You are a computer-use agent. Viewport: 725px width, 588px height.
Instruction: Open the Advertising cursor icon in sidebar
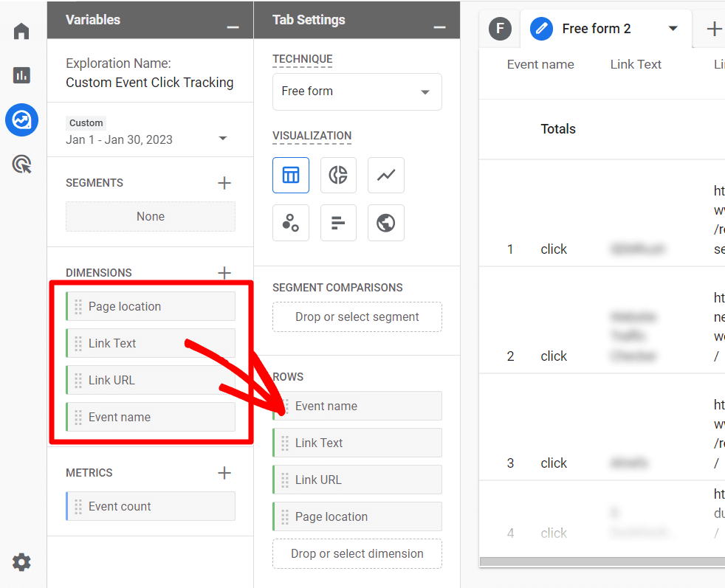click(21, 164)
